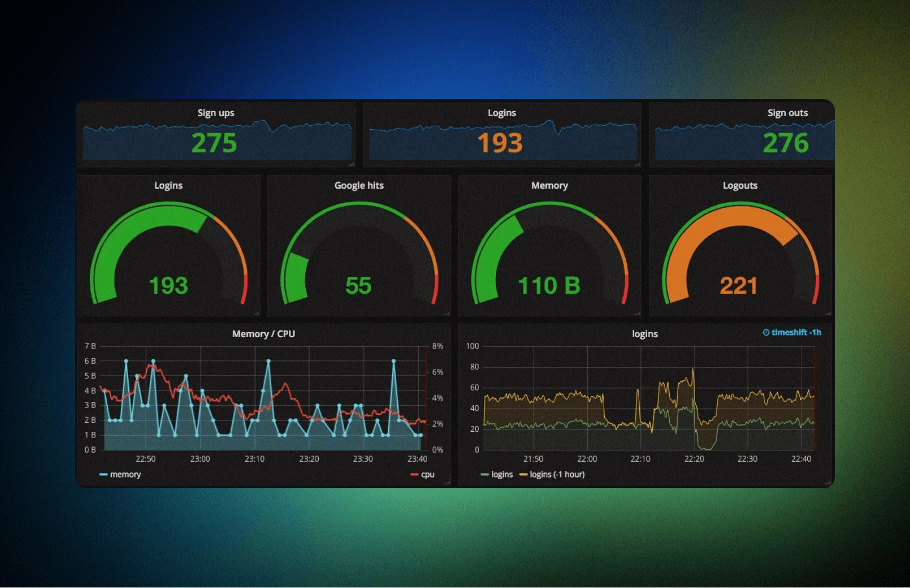Click the timeshift -1h indicator

pyautogui.click(x=792, y=333)
